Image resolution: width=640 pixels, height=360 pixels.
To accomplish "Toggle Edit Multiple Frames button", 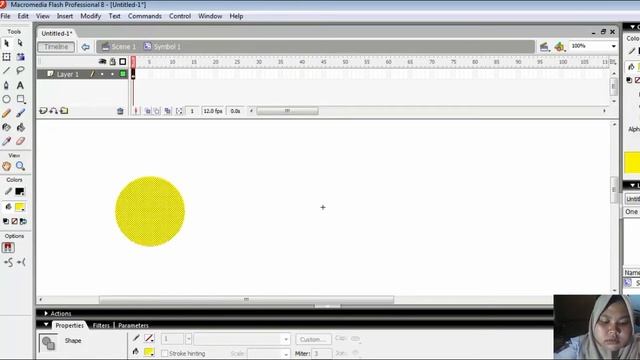I will coord(167,111).
